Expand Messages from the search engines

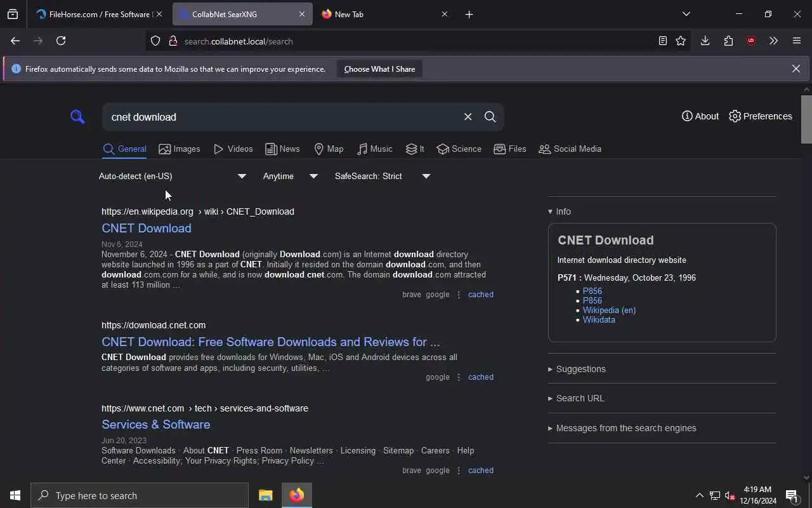pyautogui.click(x=622, y=428)
